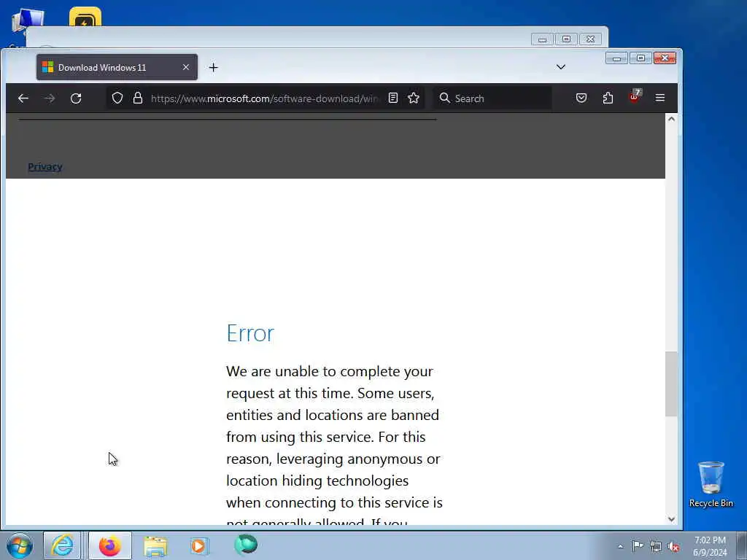Open the Extensions puzzle icon

click(608, 98)
